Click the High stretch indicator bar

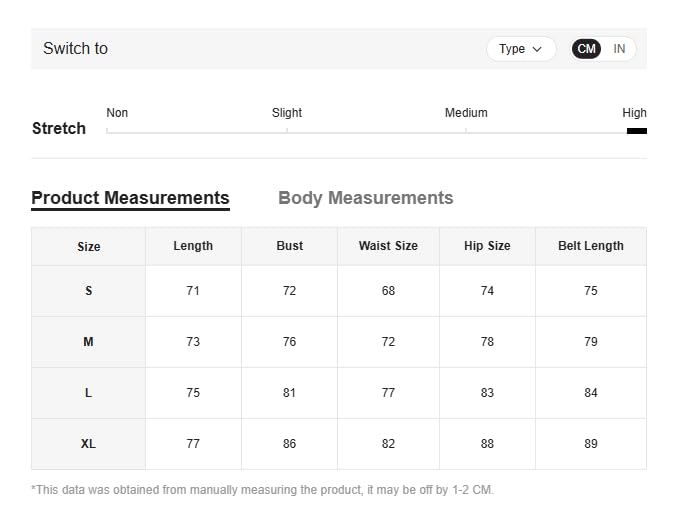click(x=636, y=131)
